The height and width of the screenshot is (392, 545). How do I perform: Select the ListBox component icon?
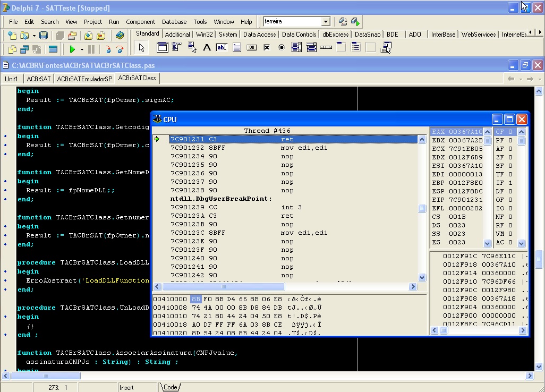point(296,47)
